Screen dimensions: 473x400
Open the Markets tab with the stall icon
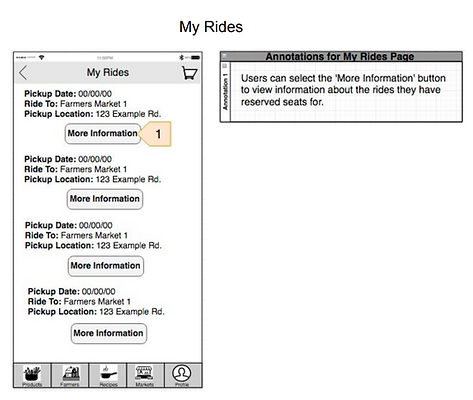coord(145,376)
